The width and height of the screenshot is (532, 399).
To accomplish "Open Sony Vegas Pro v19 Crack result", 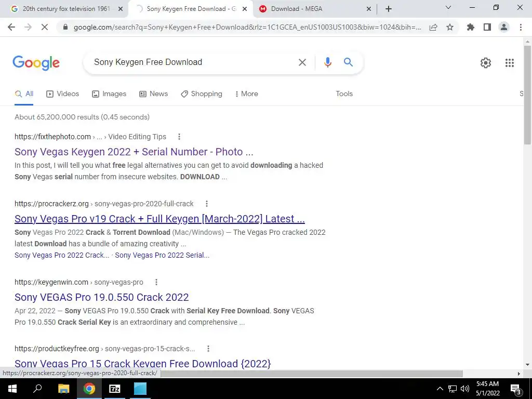I will pyautogui.click(x=159, y=219).
